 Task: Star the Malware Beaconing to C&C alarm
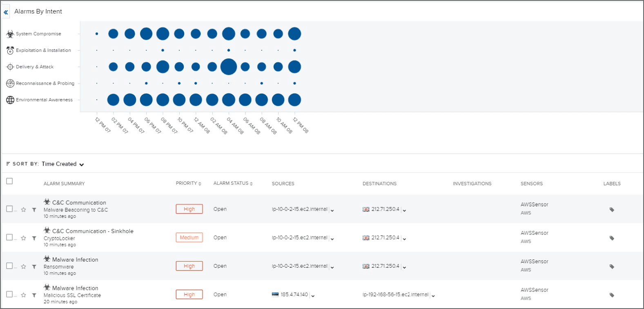(x=24, y=210)
